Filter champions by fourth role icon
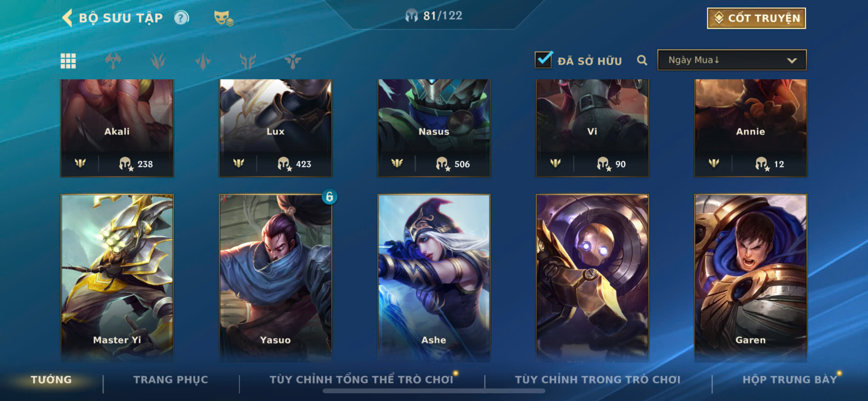 click(248, 61)
